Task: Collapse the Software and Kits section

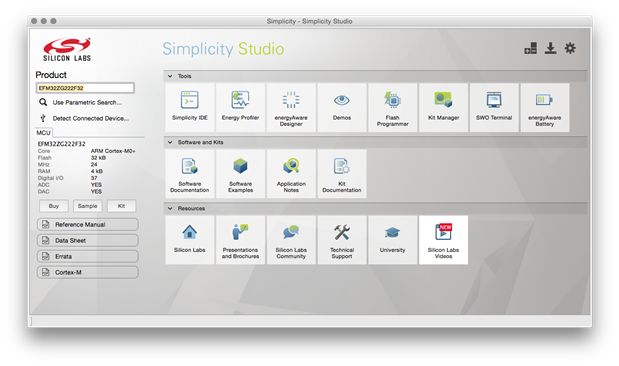Action: 170,142
